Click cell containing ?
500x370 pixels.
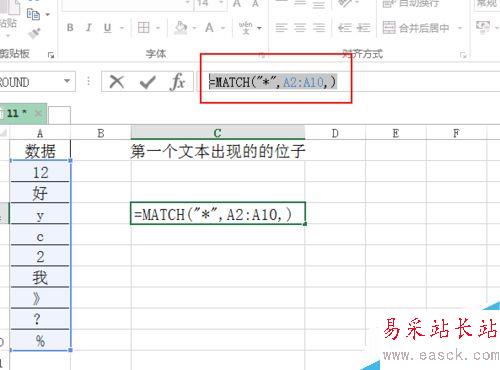(40, 319)
